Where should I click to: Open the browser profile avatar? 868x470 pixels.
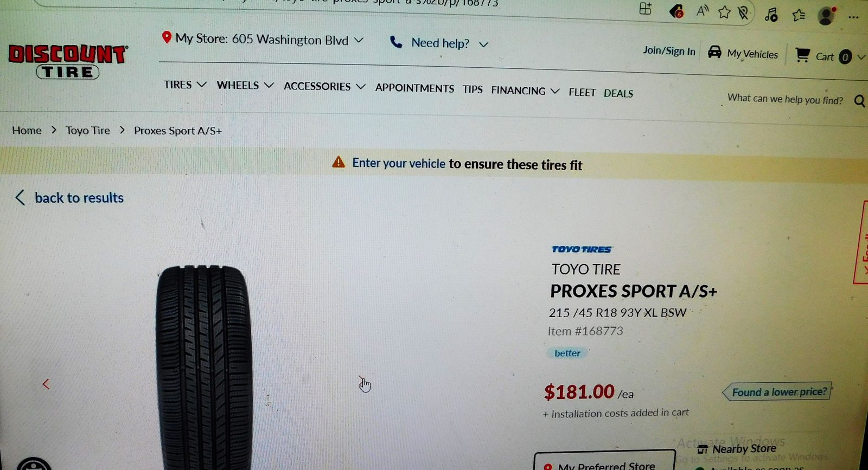(x=826, y=16)
